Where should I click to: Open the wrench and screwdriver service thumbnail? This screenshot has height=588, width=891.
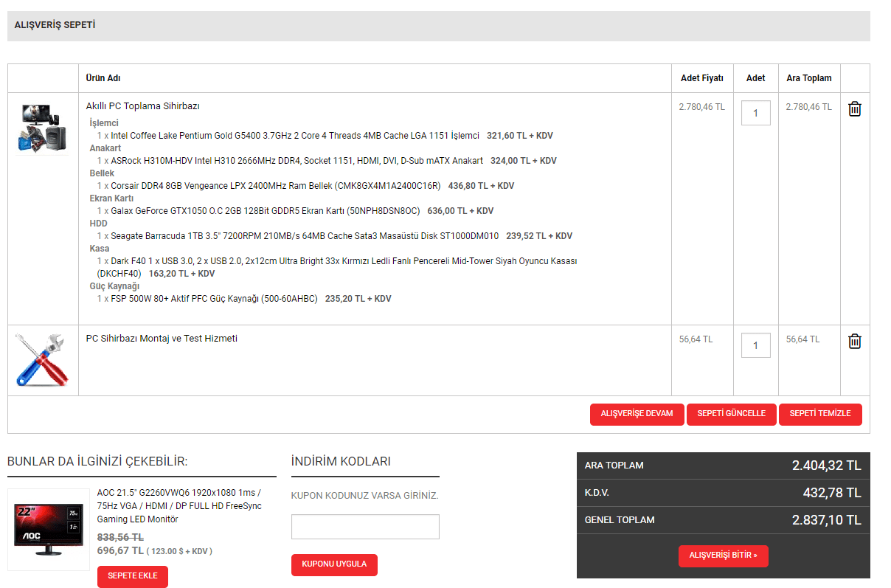[x=43, y=360]
